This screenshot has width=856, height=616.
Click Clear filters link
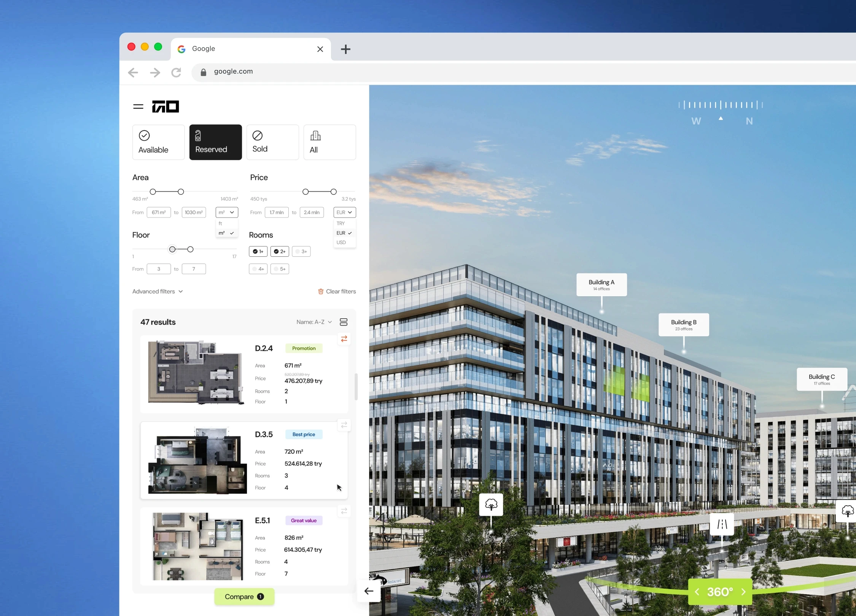(x=337, y=291)
